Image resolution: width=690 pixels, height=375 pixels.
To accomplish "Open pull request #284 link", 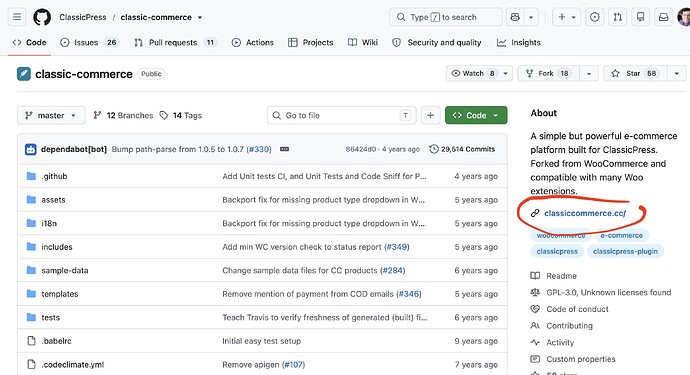I will (x=393, y=271).
